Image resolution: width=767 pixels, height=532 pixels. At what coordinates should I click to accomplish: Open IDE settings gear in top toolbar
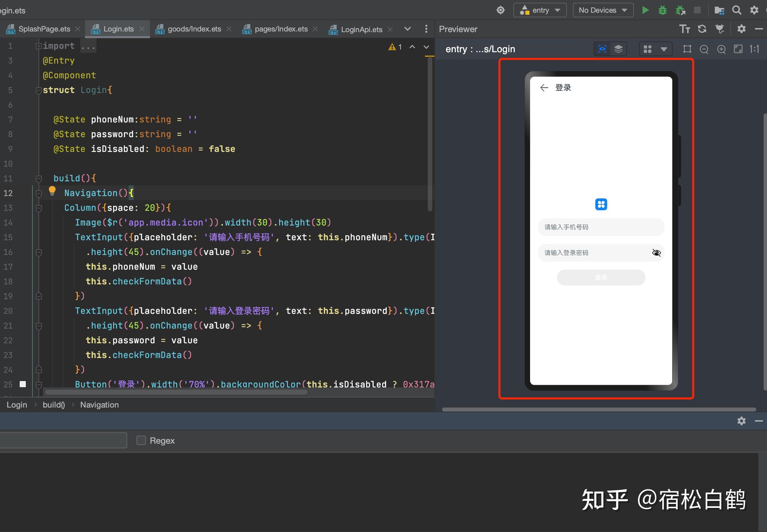pyautogui.click(x=754, y=10)
